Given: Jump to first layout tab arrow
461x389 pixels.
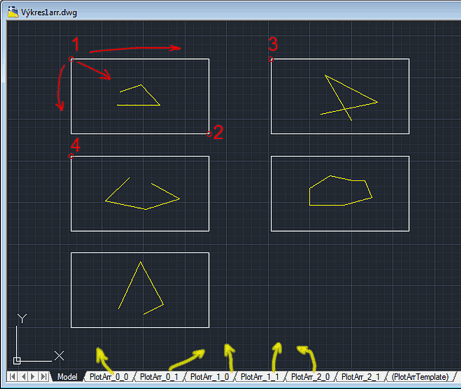Looking at the screenshot, I should (13, 377).
